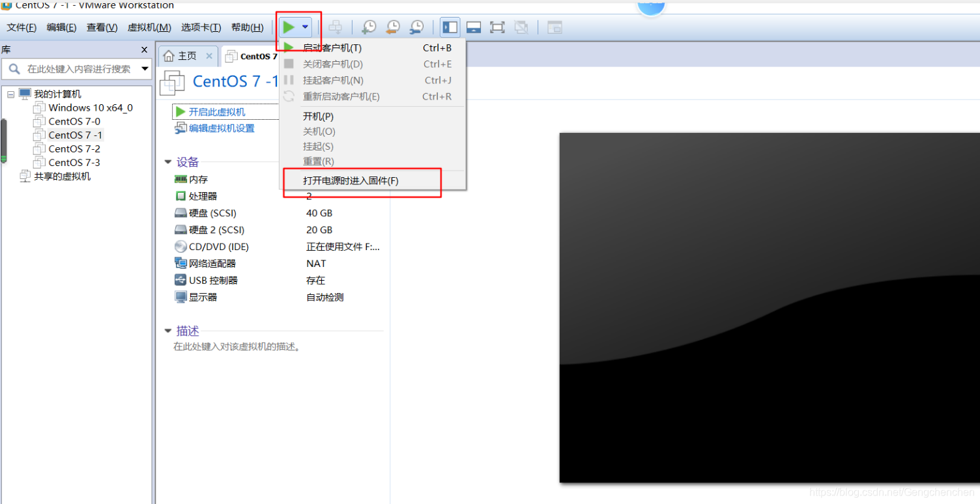Select 挂起客户机(N) menu entry

[x=373, y=80]
